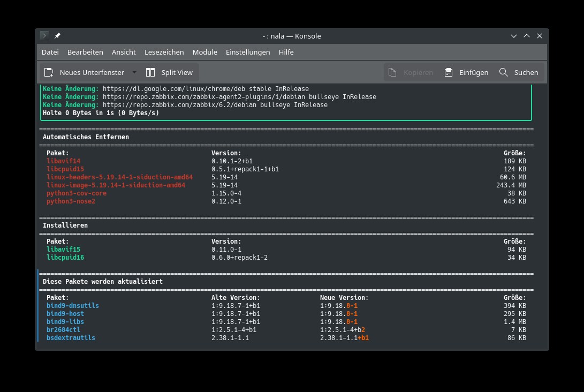Click the clipboard icon beside Einfügen
This screenshot has width=584, height=392.
(449, 72)
